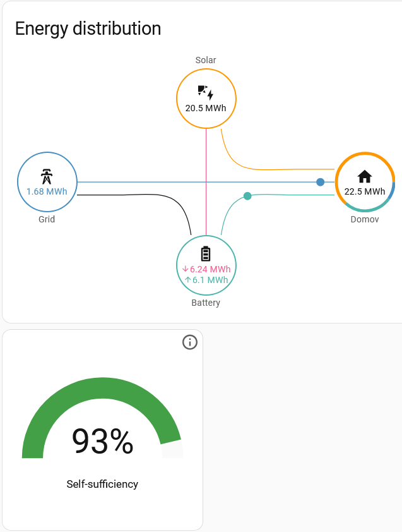
Task: Click the grid transmission tower icon
Action: coord(47,176)
